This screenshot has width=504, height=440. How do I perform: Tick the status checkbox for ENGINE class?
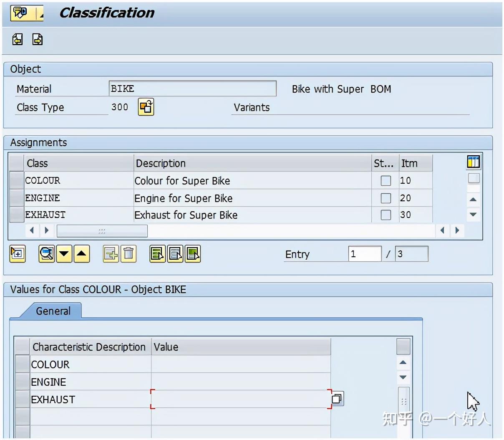[386, 198]
